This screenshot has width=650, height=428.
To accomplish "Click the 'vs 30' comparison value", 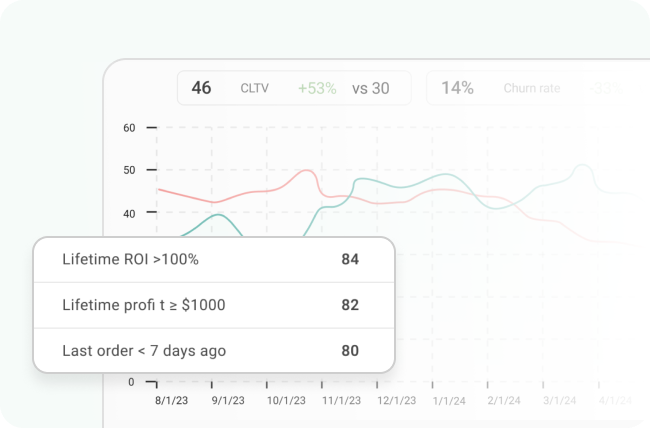I will point(371,88).
